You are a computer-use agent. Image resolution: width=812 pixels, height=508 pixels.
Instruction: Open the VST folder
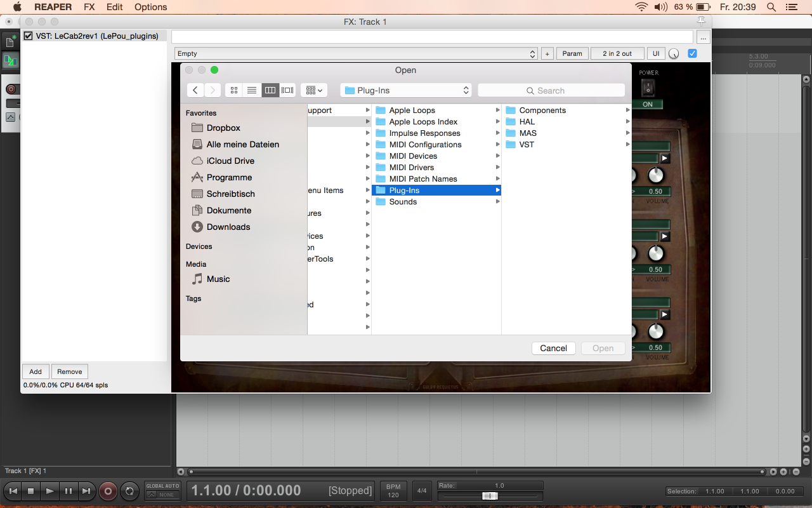(x=566, y=144)
